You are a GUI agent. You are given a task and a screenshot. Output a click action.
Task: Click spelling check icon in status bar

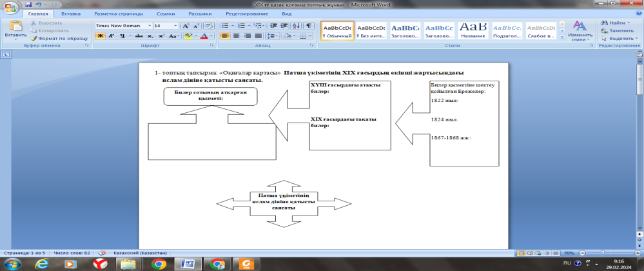point(101,252)
